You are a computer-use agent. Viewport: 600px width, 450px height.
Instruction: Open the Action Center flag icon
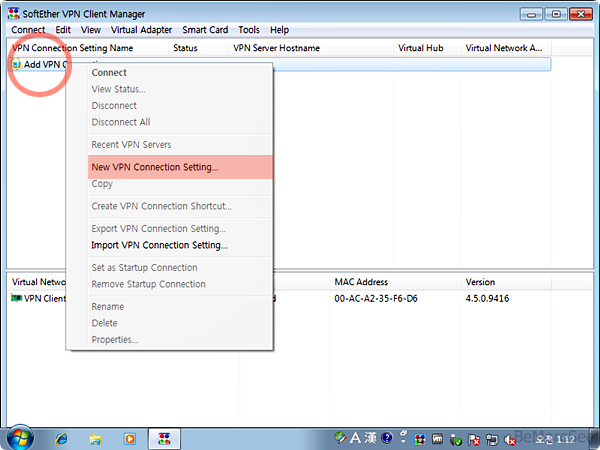[474, 440]
